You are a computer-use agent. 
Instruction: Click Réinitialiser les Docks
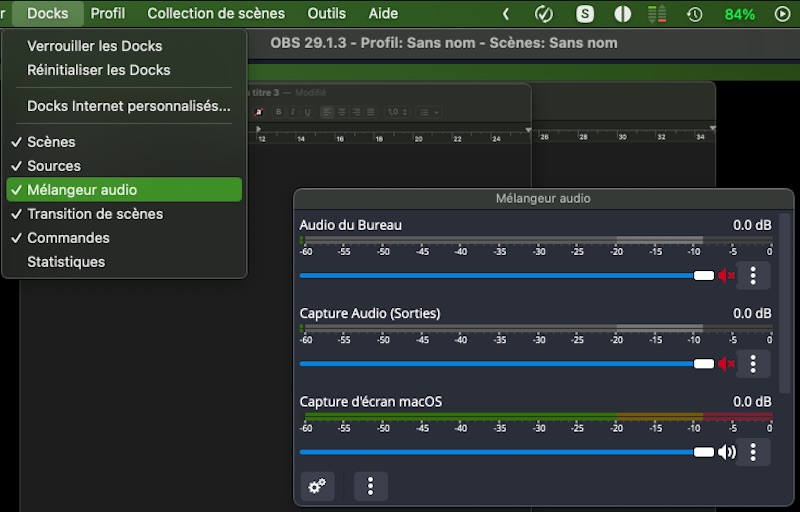tap(98, 70)
